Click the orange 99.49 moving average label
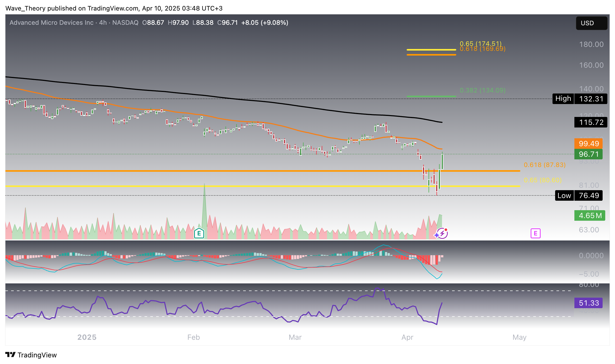 (588, 144)
